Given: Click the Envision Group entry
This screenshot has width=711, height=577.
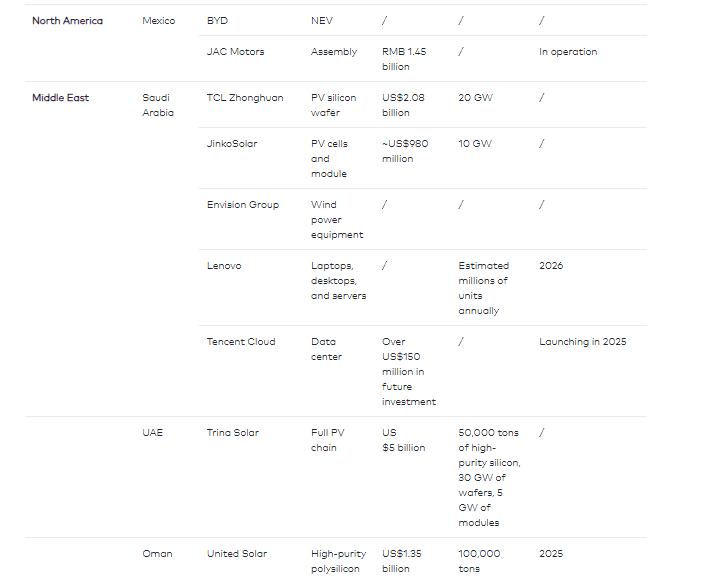Looking at the screenshot, I should pos(243,205).
